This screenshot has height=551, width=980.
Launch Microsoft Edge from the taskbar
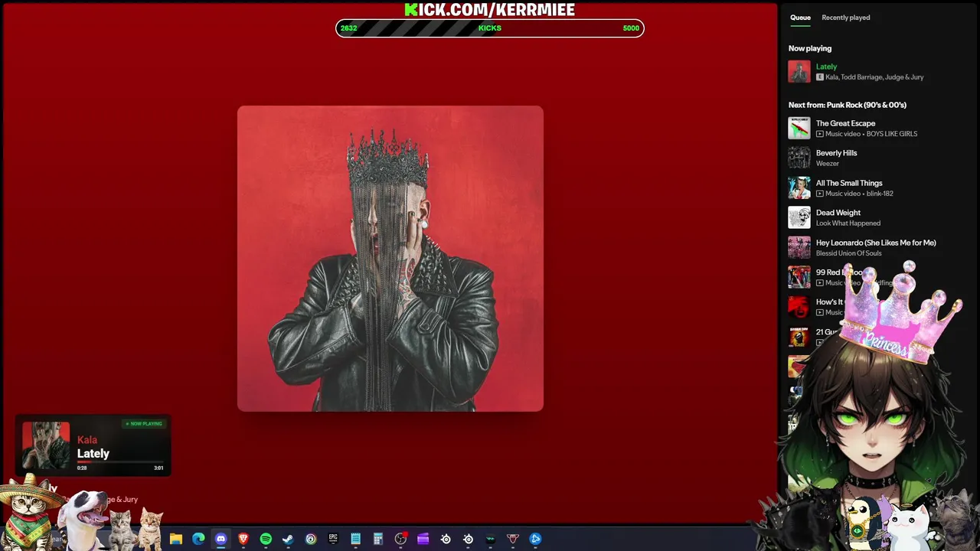pos(198,539)
